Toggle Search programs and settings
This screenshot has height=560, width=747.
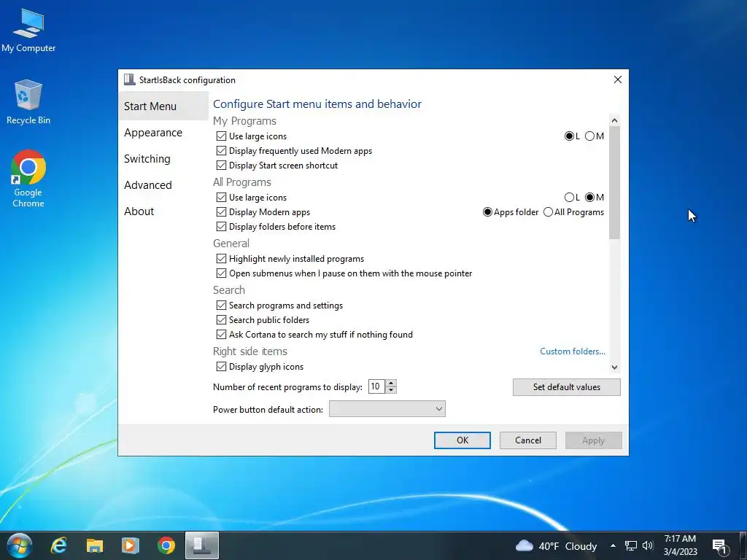(x=221, y=306)
